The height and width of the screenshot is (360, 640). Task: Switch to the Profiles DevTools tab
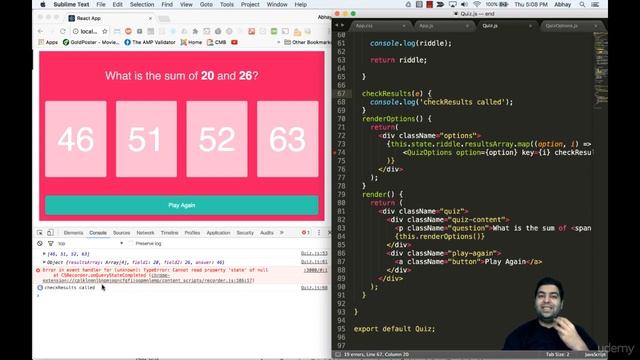(192, 233)
